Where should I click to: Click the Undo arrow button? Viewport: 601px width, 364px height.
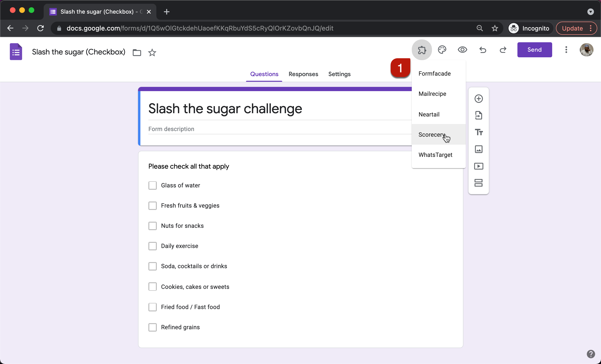482,50
